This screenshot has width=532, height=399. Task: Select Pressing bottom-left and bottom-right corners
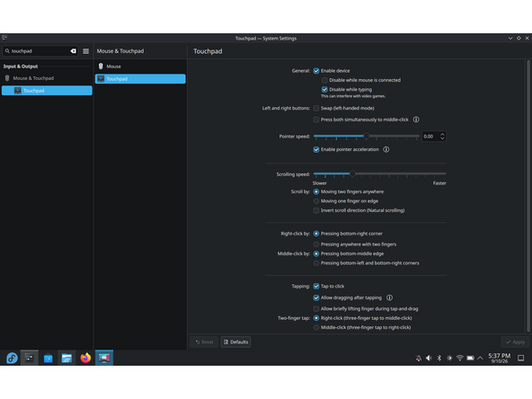(316, 263)
